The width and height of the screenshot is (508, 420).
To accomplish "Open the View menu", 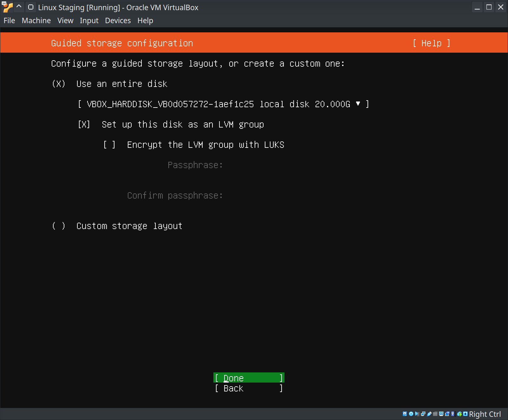I will [65, 21].
